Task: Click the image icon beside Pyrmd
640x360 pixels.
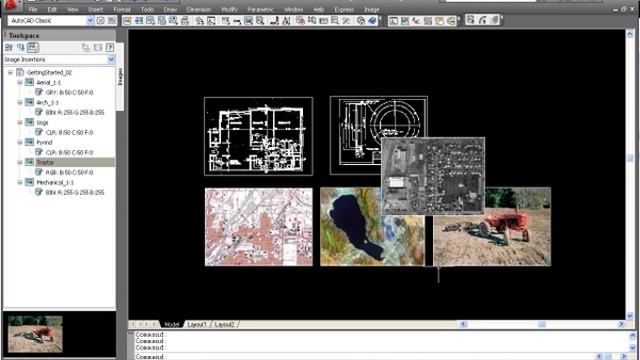Action: coord(29,142)
